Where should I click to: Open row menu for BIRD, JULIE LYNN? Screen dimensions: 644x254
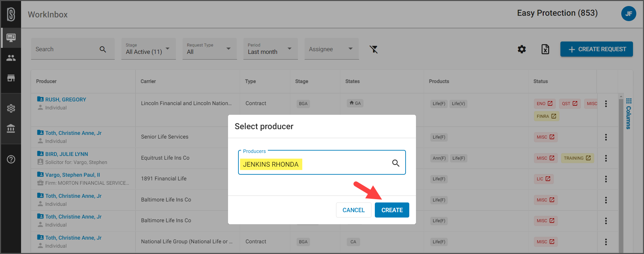point(606,158)
